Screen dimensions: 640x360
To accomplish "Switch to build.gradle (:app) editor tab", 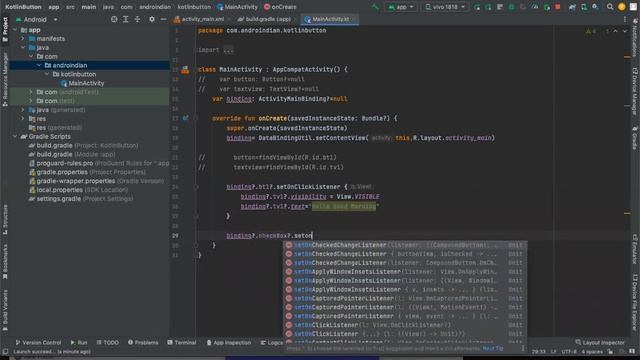I will pos(265,19).
